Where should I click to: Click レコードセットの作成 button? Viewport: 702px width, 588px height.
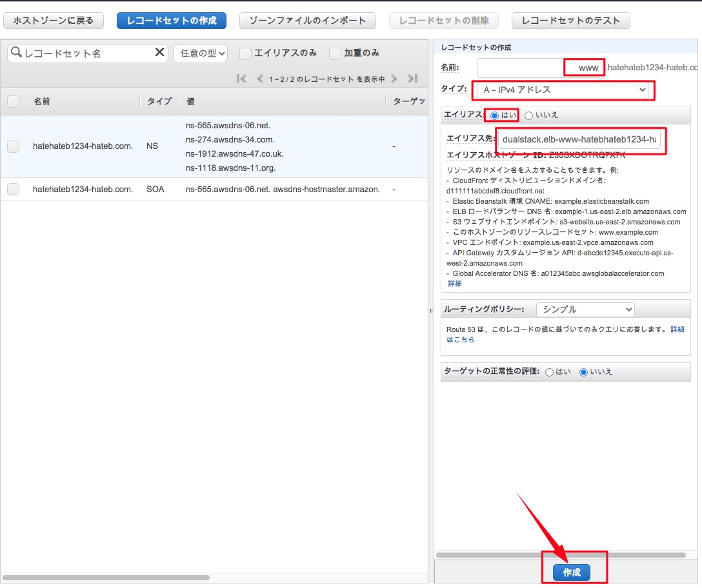click(x=172, y=21)
